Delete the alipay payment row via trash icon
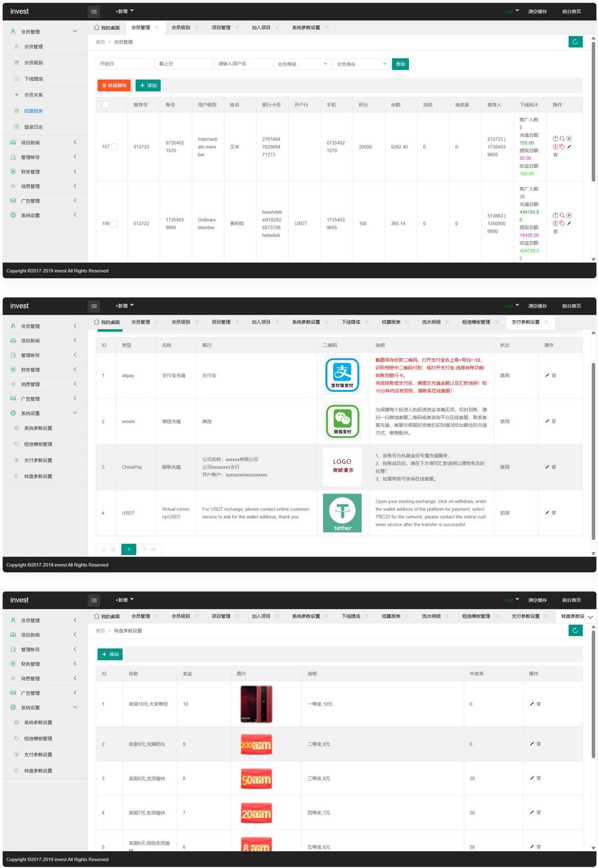Viewport: 598px width, 868px height. pos(554,376)
